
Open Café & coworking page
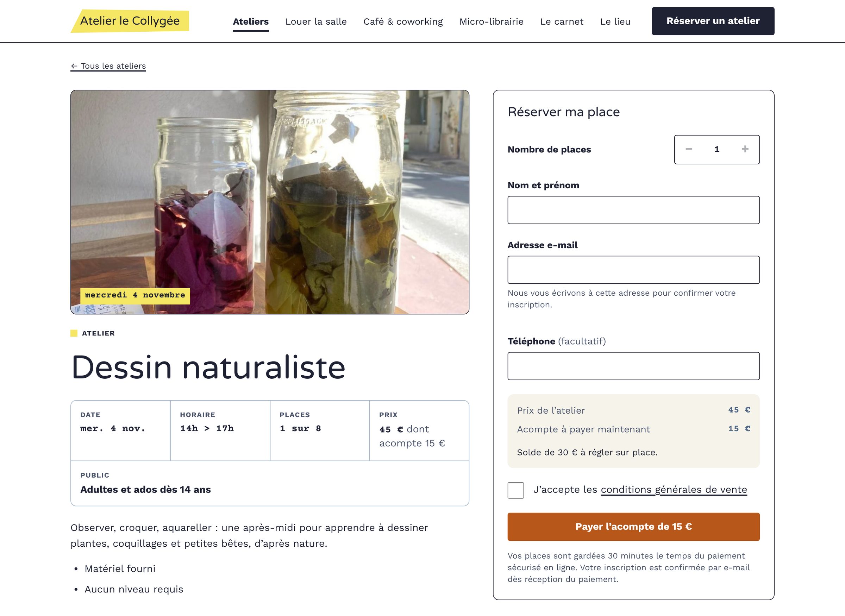[403, 21]
